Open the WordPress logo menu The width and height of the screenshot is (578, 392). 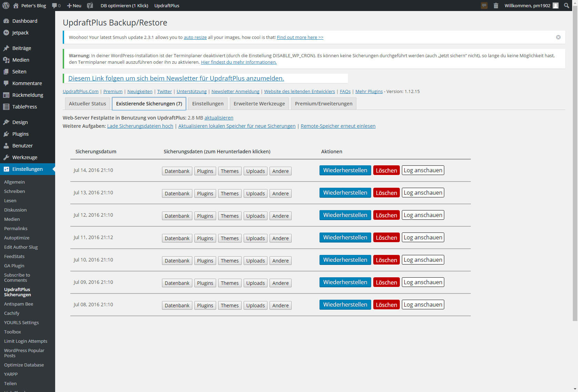click(x=6, y=6)
